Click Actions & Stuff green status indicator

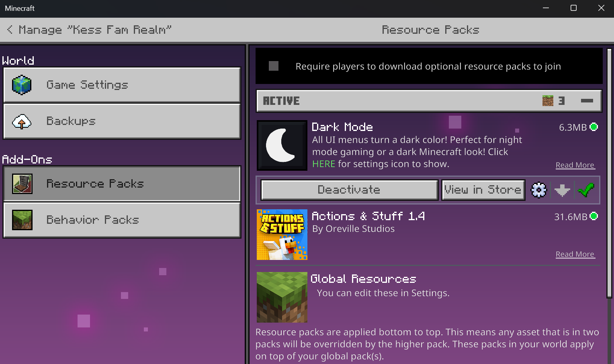tap(594, 216)
